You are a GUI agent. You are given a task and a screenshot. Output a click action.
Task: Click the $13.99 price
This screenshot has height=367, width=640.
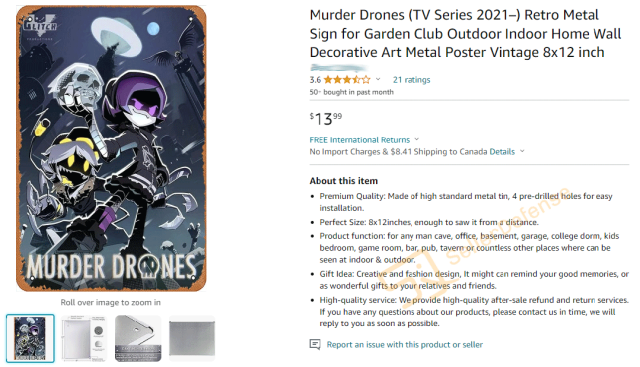click(326, 119)
